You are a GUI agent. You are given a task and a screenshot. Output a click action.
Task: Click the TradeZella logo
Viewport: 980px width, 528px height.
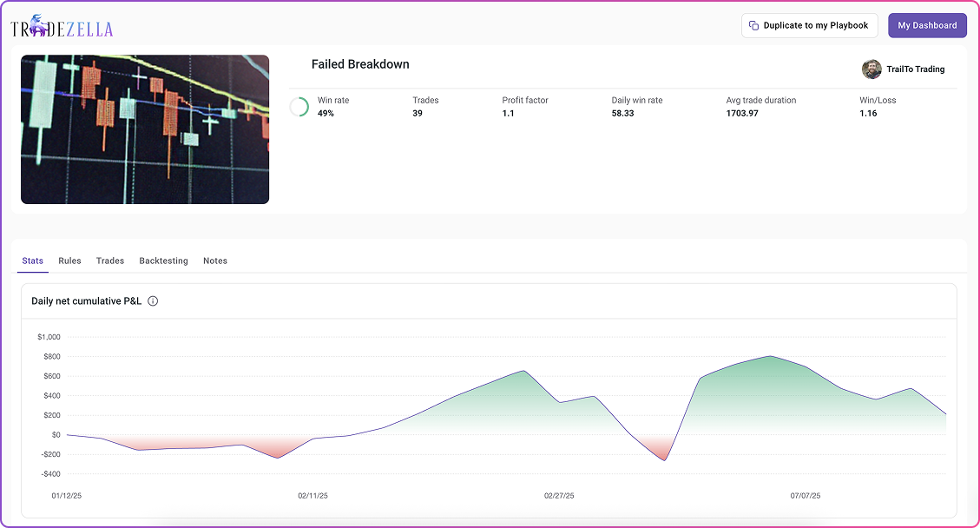coord(62,28)
